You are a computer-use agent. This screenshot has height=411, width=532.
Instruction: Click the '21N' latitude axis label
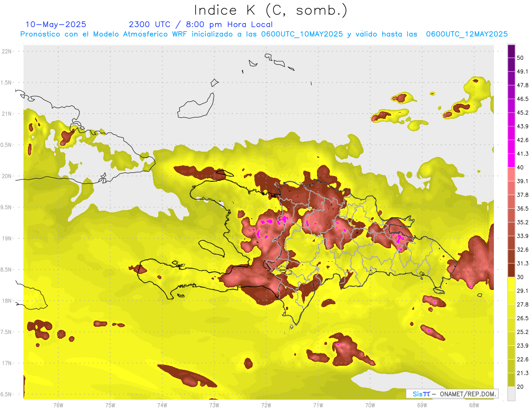point(8,114)
